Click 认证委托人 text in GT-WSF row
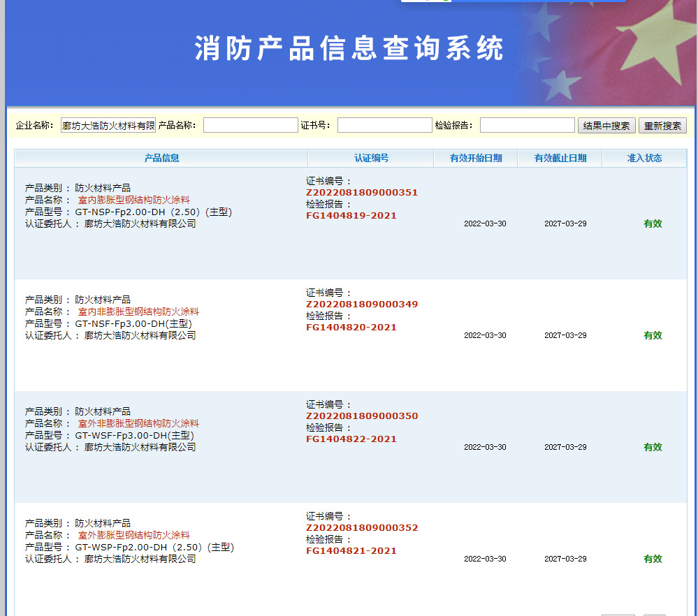The height and width of the screenshot is (616, 698). click(110, 447)
